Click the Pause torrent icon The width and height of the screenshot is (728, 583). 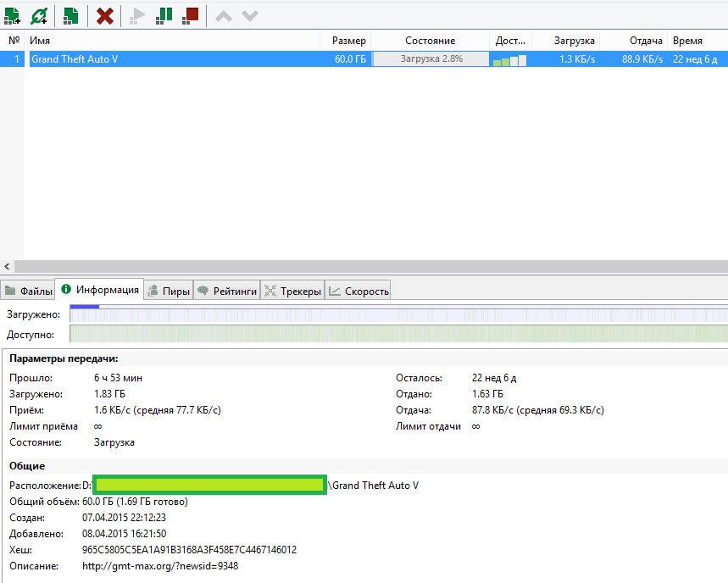(164, 16)
